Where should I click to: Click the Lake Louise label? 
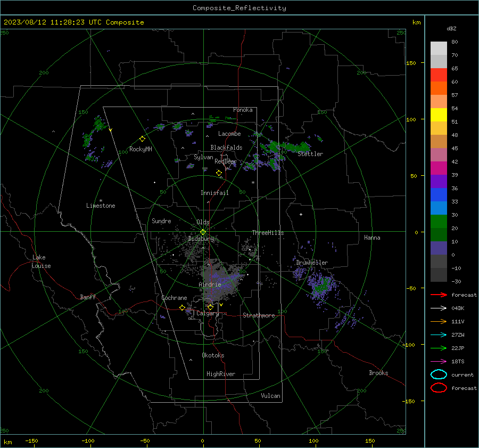41,262
